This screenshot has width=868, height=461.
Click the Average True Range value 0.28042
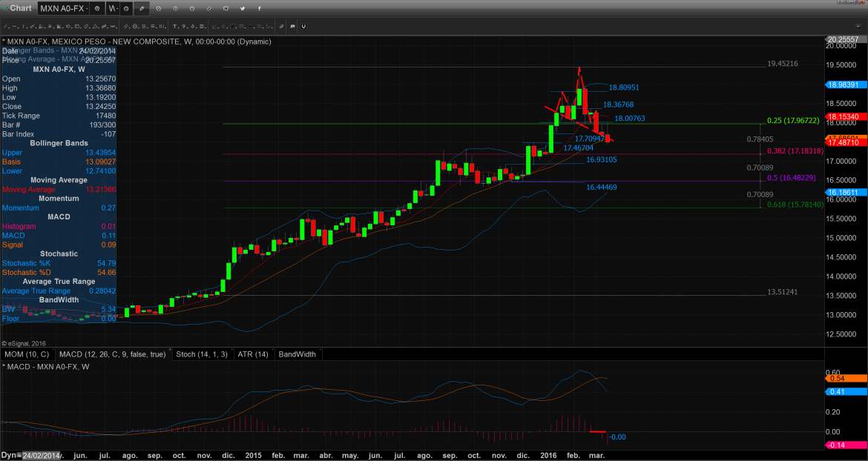point(102,291)
